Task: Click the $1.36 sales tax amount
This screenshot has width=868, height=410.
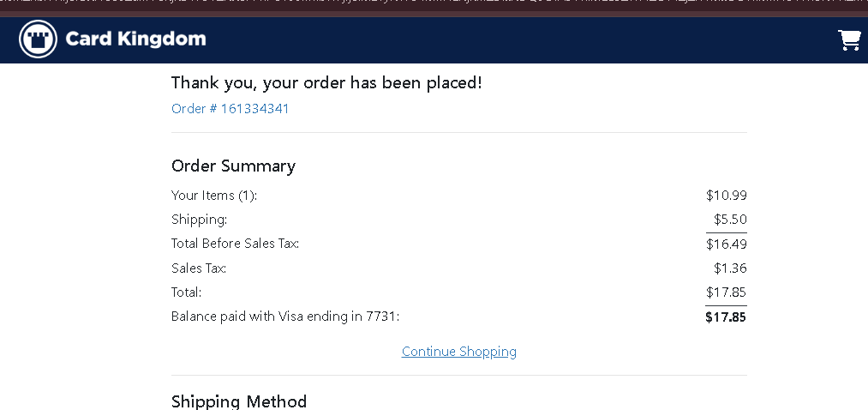Action: point(730,268)
